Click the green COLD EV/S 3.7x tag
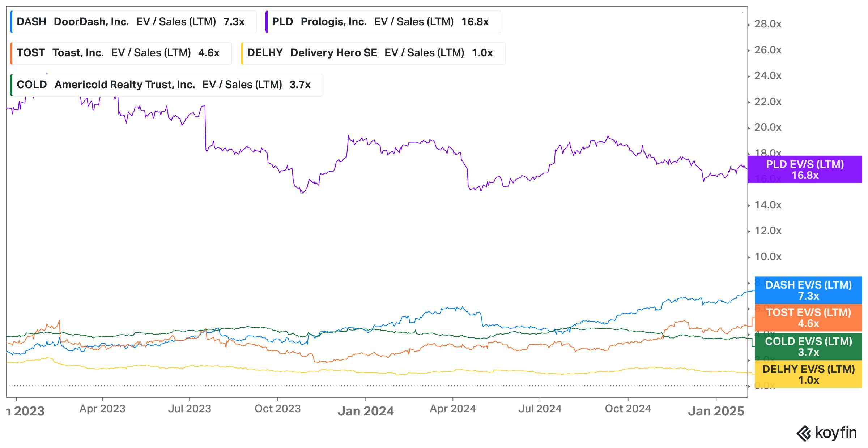 [808, 346]
